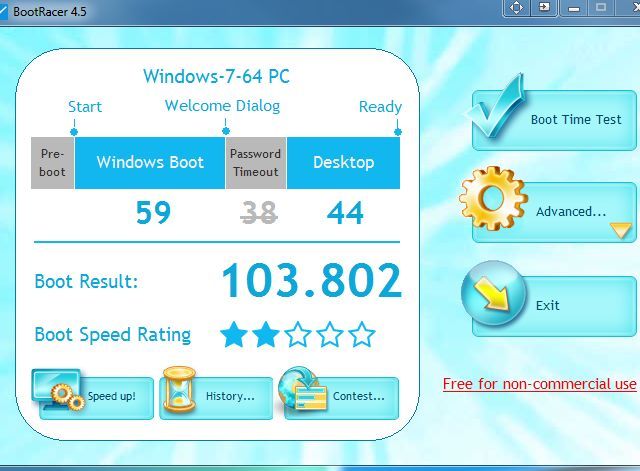Screen dimensions: 640x471
Task: Select the Pre-boot segment
Action: point(53,163)
